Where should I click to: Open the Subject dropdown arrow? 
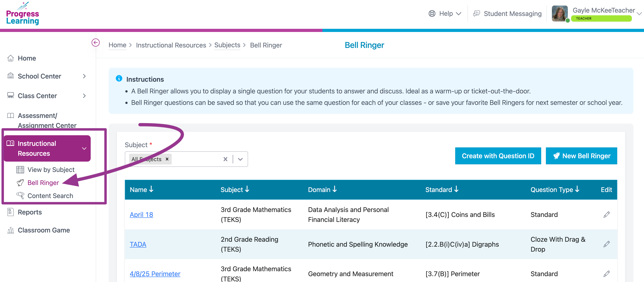click(x=240, y=159)
